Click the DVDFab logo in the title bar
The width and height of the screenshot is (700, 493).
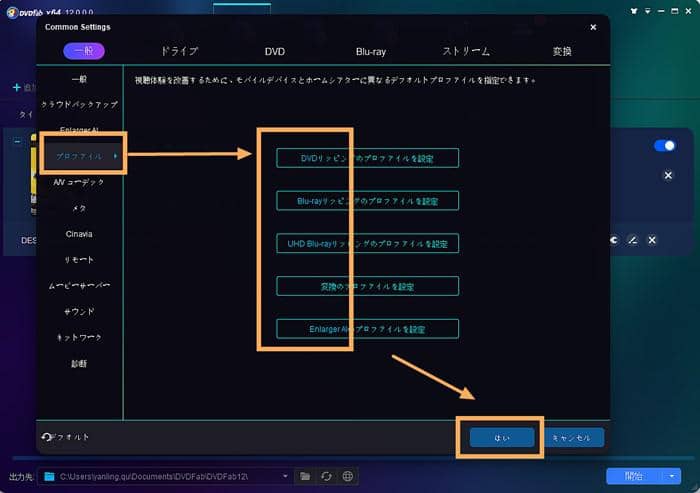[12, 13]
